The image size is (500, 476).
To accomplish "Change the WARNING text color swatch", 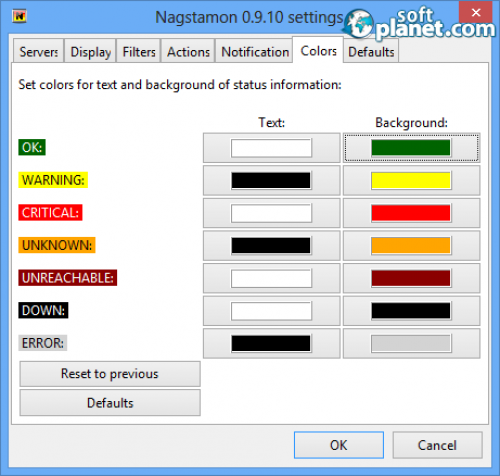I will (x=272, y=180).
